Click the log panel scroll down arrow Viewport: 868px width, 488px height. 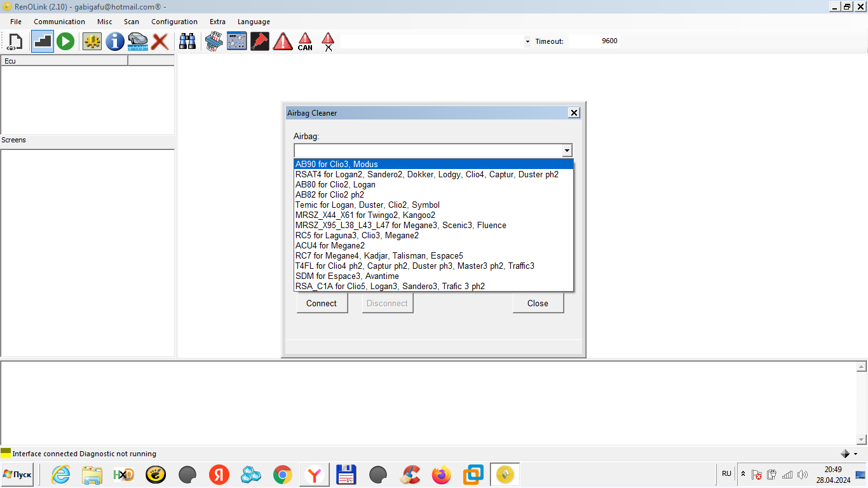pyautogui.click(x=862, y=439)
